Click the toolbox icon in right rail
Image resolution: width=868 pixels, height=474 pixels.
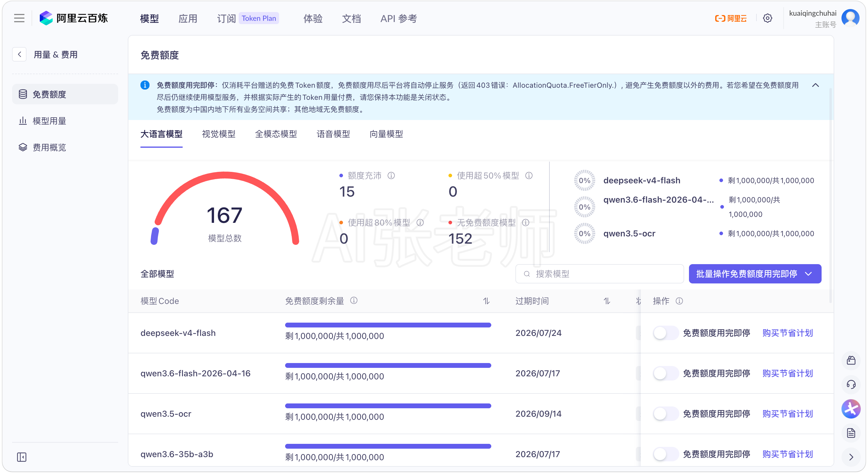click(851, 360)
